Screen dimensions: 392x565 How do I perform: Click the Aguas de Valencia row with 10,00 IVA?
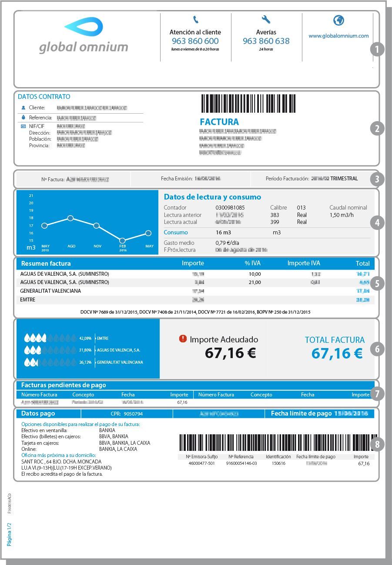[195, 274]
